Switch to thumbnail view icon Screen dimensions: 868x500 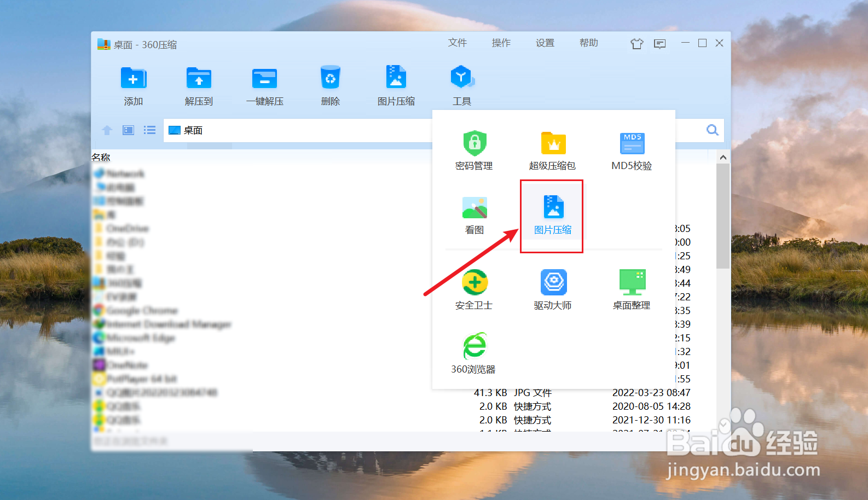click(128, 130)
